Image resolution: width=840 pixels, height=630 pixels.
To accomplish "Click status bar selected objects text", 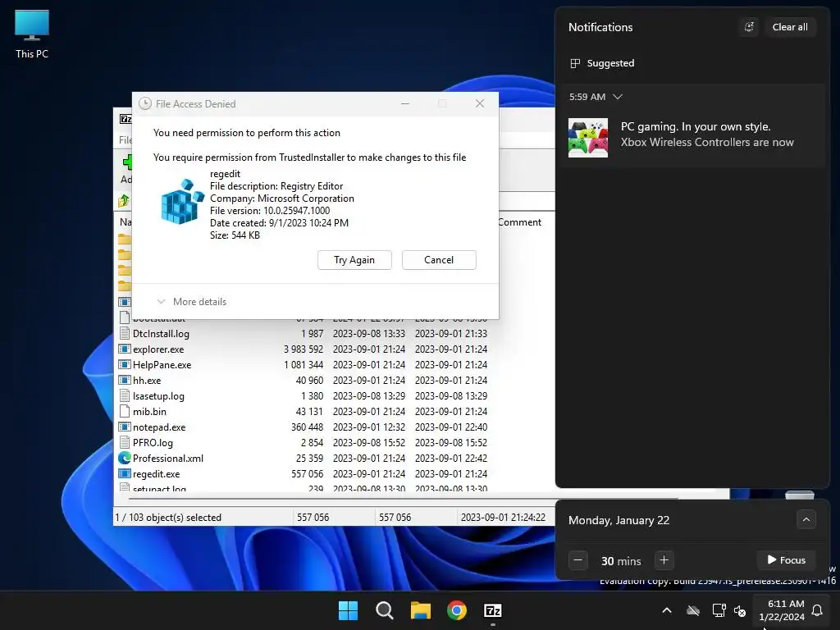I will [168, 518].
